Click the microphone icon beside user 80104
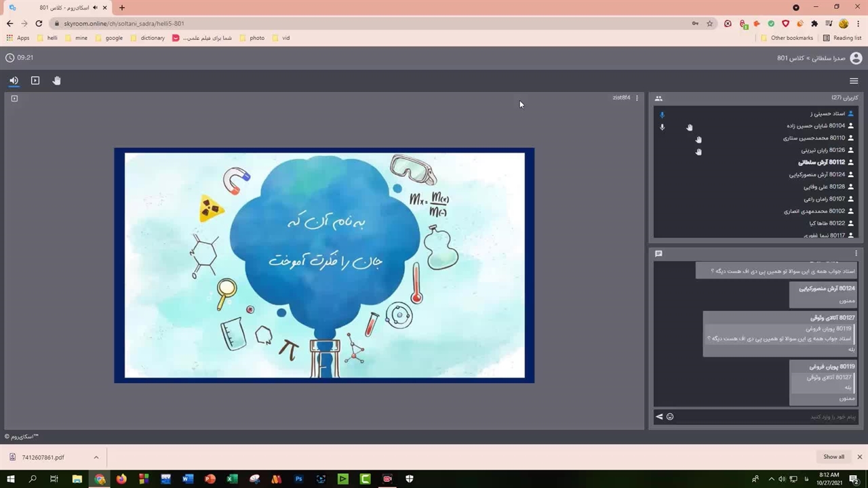Screen dimensions: 868x488 point(663,127)
